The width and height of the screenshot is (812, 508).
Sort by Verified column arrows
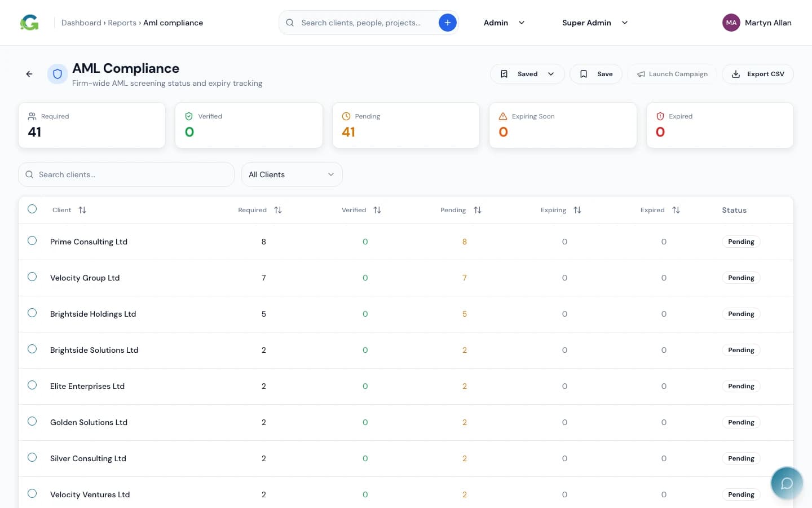tap(377, 210)
